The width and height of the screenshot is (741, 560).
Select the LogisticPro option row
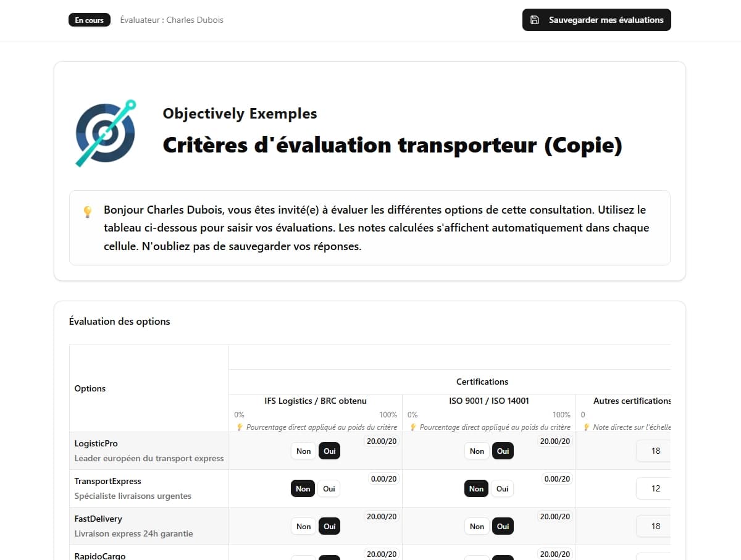pyautogui.click(x=96, y=443)
